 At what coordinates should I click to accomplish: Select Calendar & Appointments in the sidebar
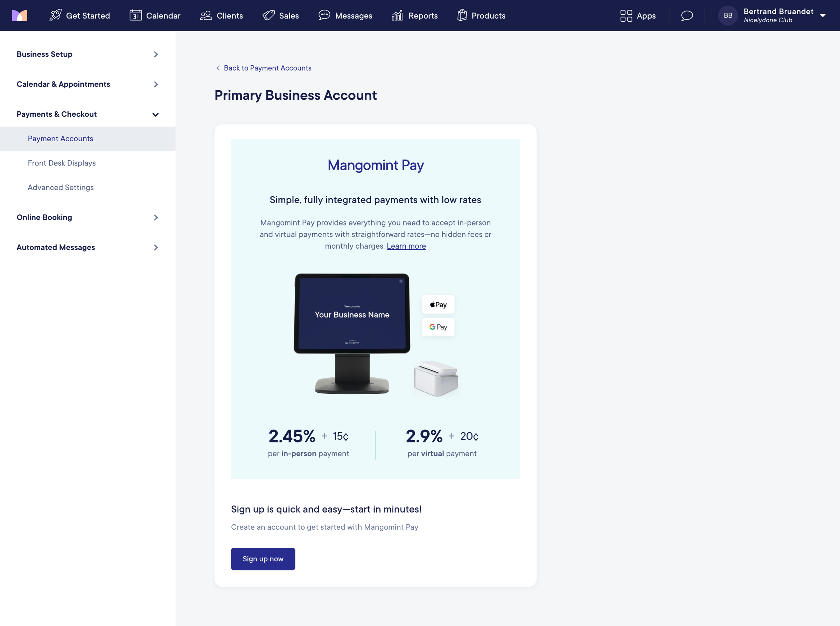click(63, 84)
